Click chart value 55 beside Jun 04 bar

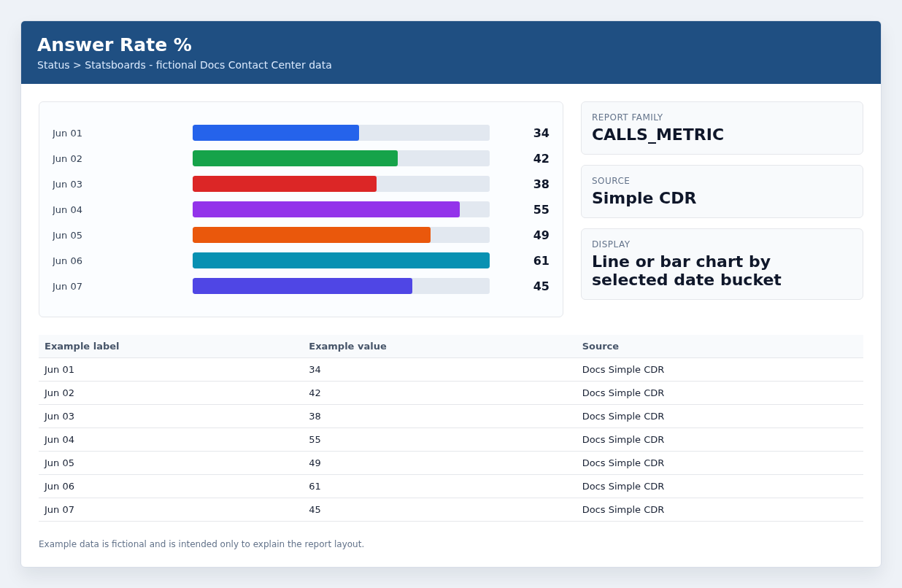click(541, 209)
